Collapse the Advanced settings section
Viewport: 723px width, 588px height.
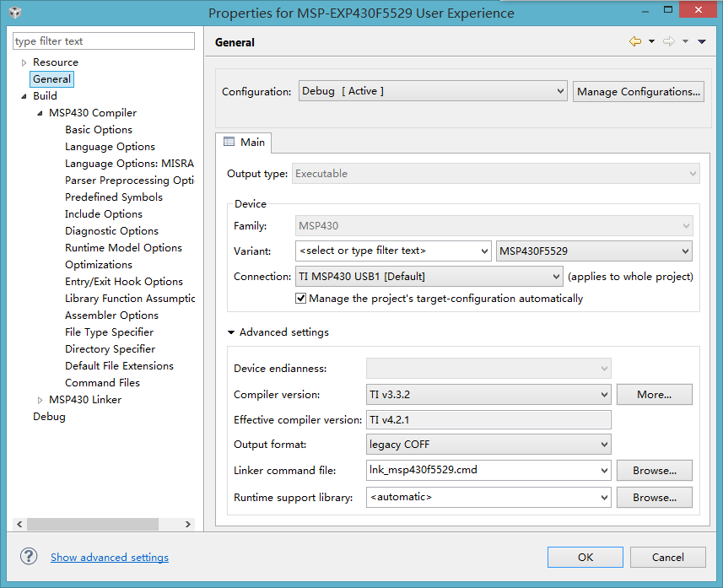(x=231, y=332)
